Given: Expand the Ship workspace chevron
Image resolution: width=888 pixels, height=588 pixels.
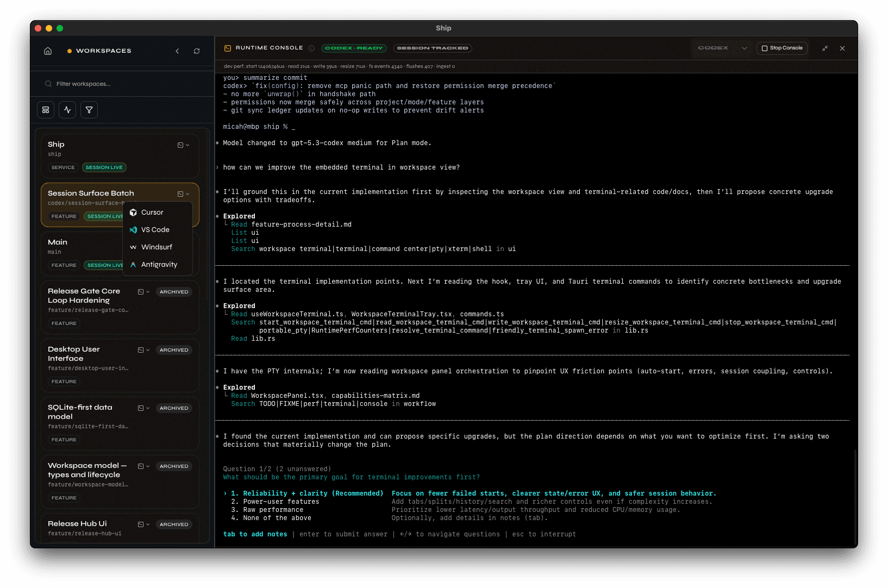Looking at the screenshot, I should tap(187, 145).
